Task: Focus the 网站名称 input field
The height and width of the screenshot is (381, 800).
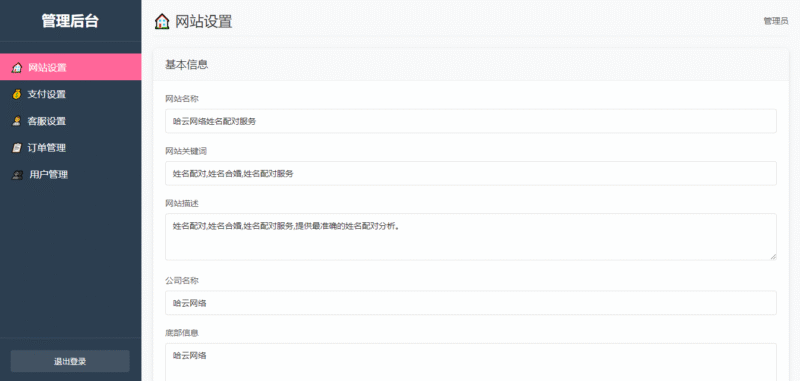Action: coord(470,121)
